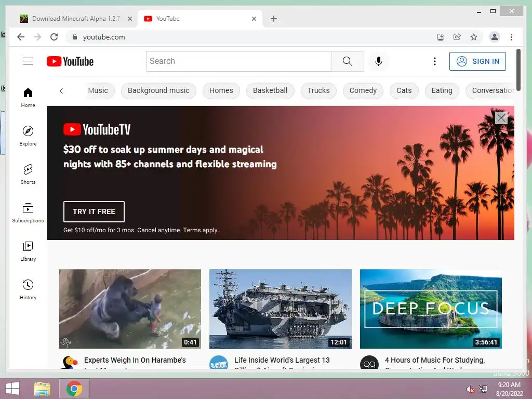Open the Harambe gorilla video thumbnail
Image resolution: width=532 pixels, height=399 pixels.
(x=130, y=309)
